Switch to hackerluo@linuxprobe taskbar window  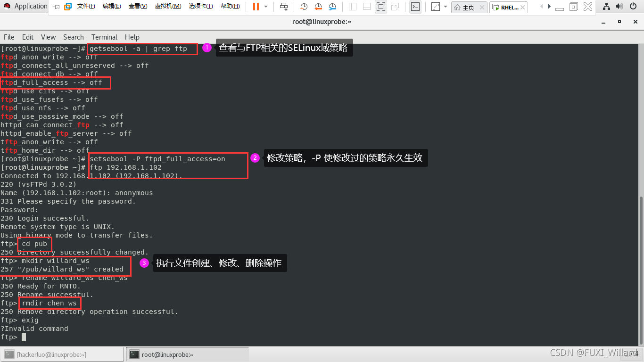(63, 354)
